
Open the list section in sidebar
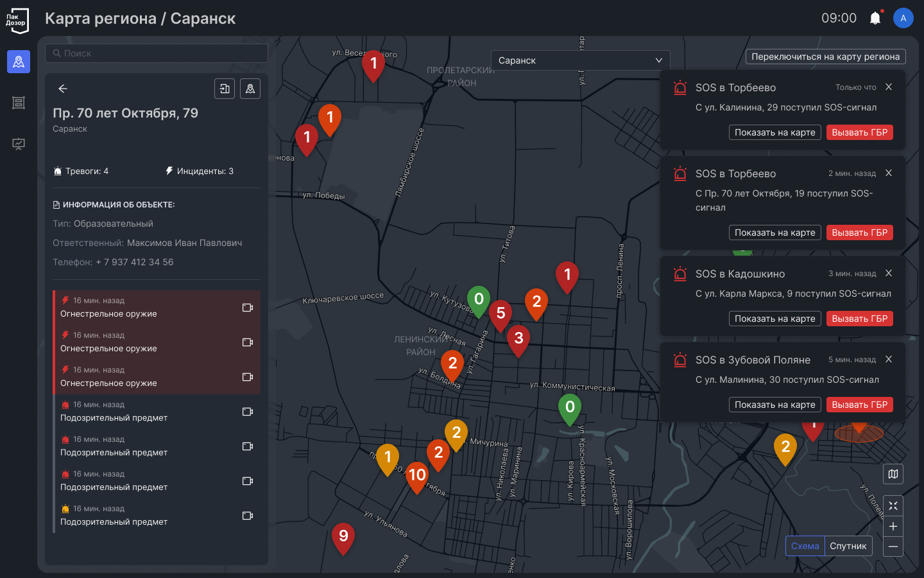point(19,103)
